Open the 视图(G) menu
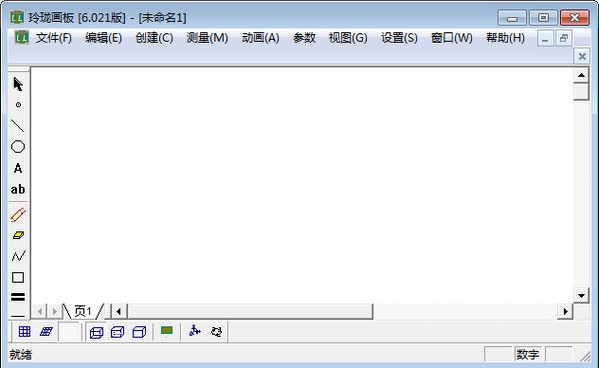 pyautogui.click(x=348, y=38)
